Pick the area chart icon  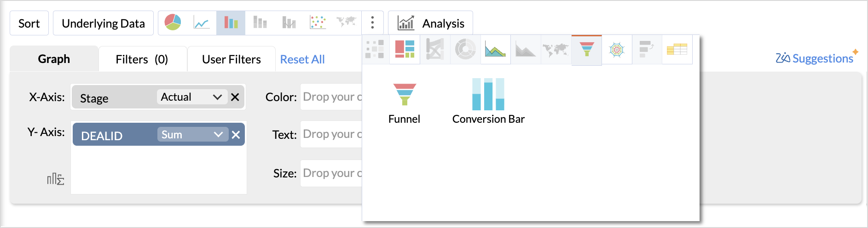pos(495,49)
